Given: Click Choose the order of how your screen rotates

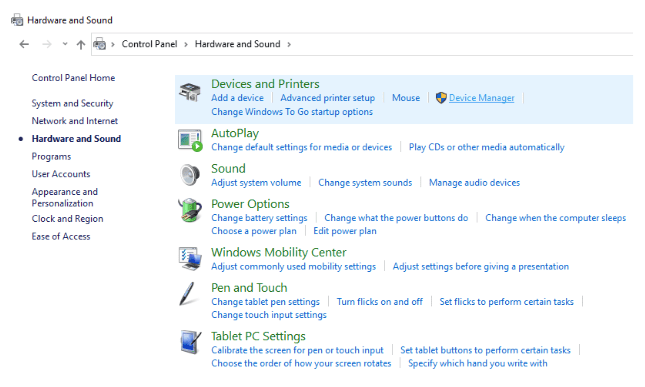Looking at the screenshot, I should pyautogui.click(x=301, y=364).
